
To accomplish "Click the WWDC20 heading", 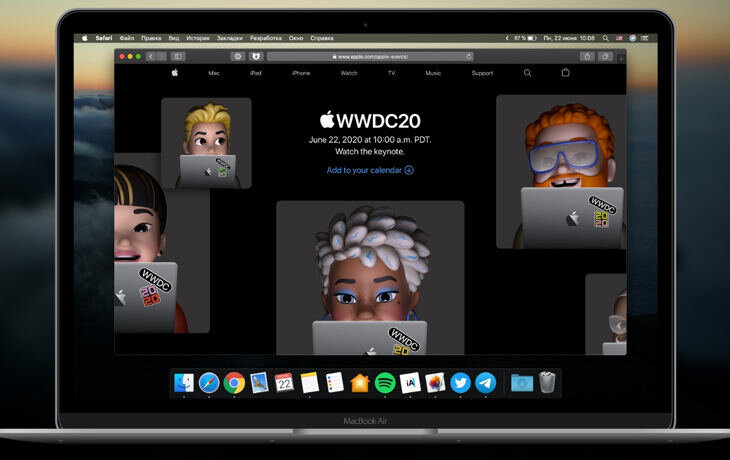I will coord(370,121).
